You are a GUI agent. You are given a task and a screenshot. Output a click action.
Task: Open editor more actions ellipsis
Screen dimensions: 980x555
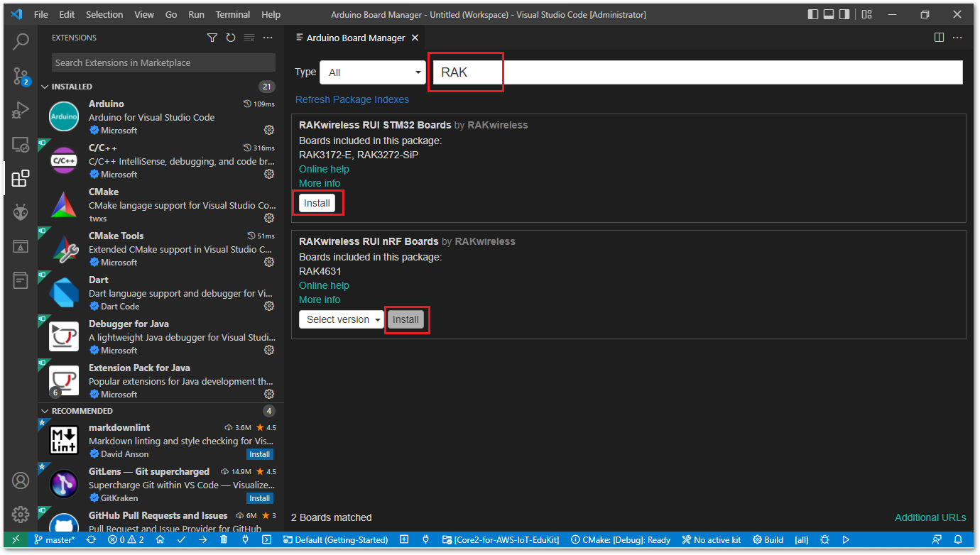957,38
